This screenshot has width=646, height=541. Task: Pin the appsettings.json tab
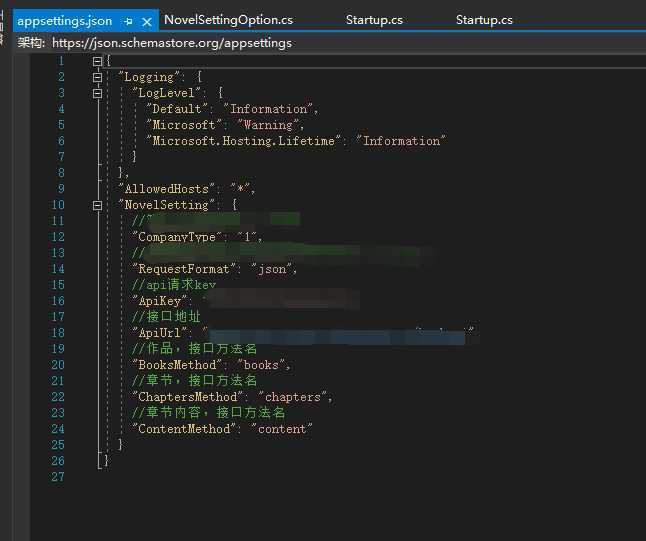point(128,21)
